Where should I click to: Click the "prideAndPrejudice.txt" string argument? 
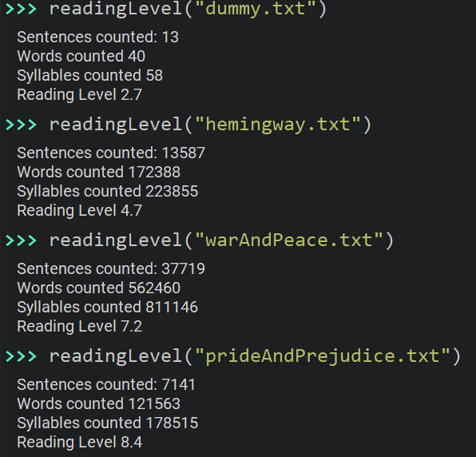(323, 356)
